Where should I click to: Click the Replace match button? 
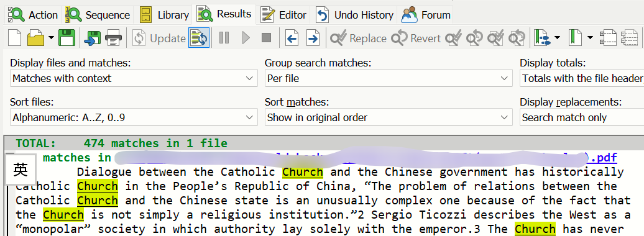pos(358,38)
